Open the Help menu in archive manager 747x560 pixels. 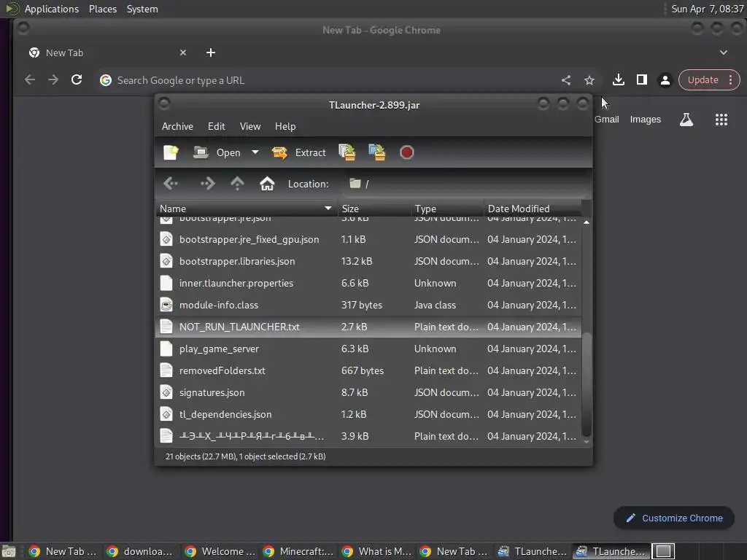coord(285,126)
